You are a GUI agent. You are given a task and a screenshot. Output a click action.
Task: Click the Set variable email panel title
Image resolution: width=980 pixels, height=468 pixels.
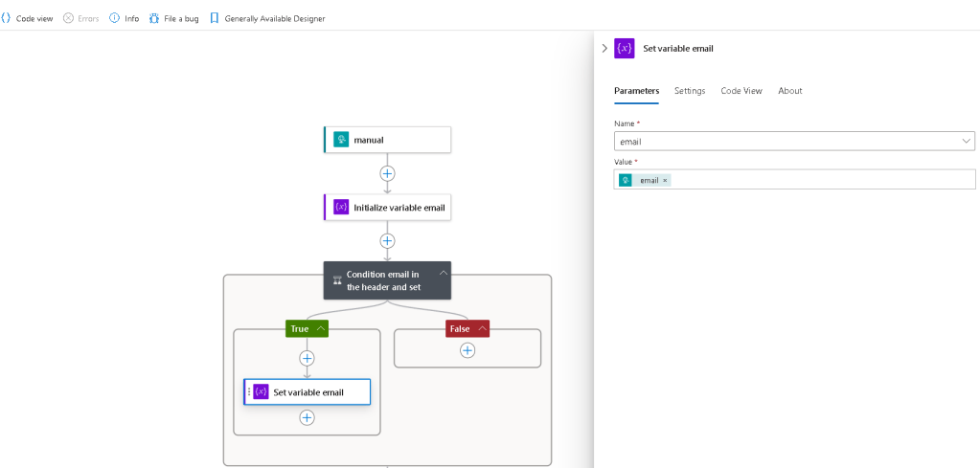point(678,48)
